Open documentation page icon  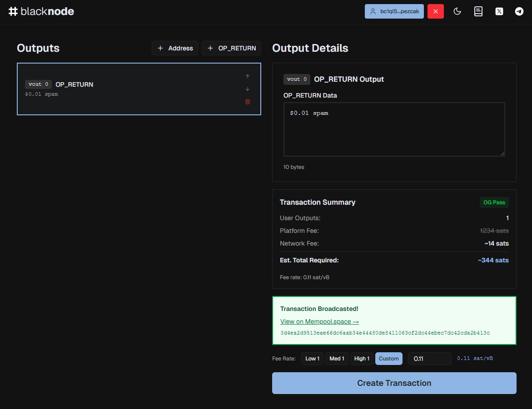478,11
